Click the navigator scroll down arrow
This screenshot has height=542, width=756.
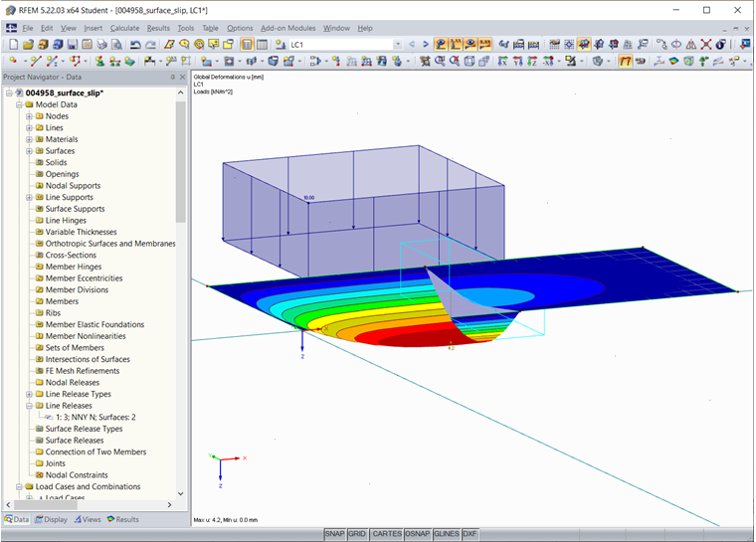pos(181,494)
